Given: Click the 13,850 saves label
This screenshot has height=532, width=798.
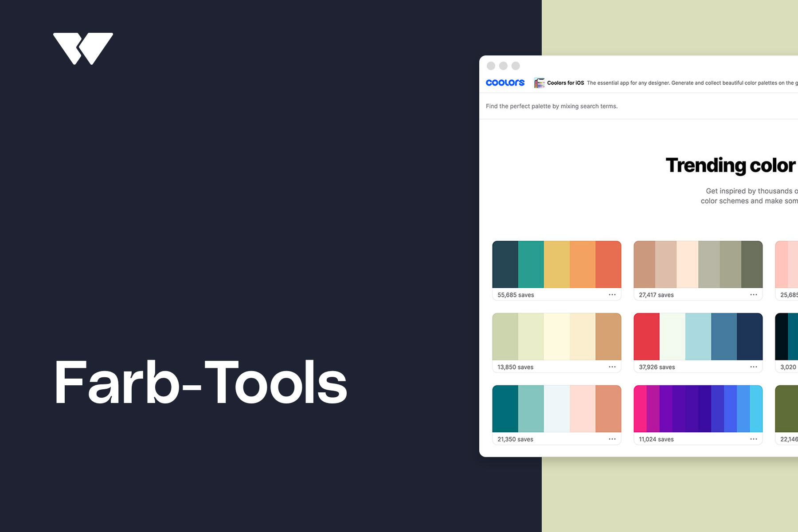Looking at the screenshot, I should click(x=515, y=367).
